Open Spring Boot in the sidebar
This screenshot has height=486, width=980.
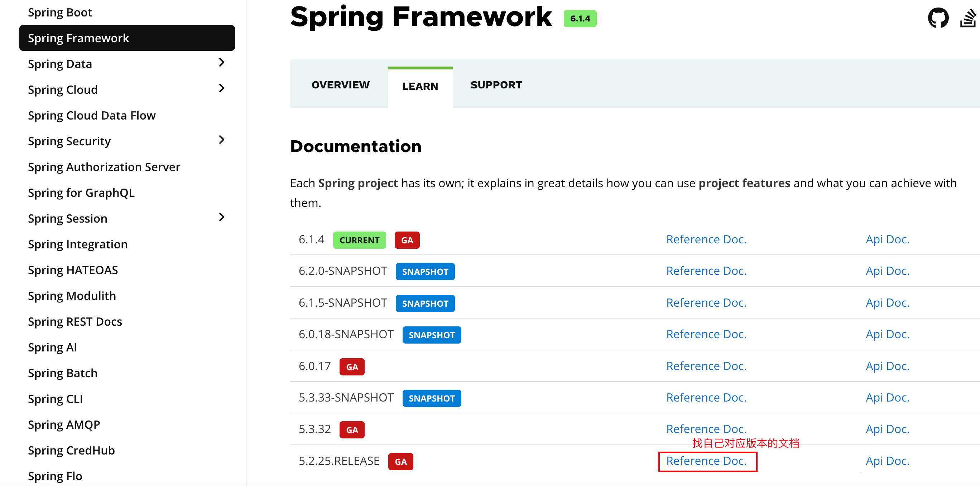click(x=60, y=13)
